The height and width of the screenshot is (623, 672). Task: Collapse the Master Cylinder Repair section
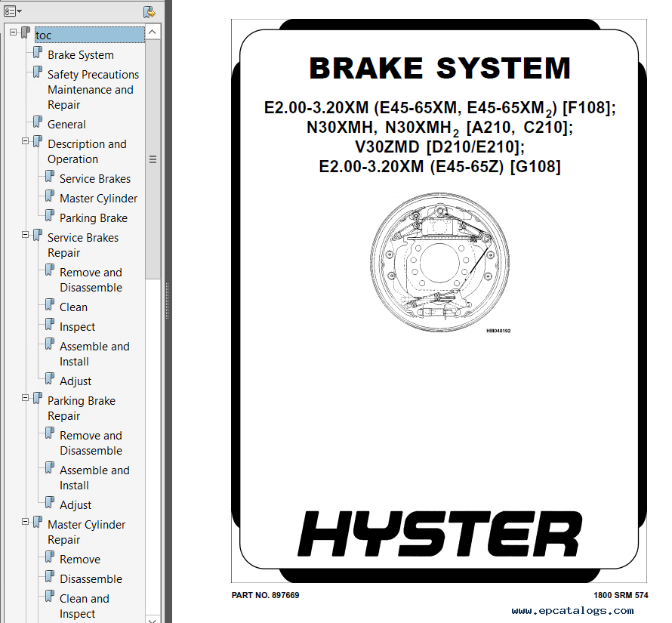[x=25, y=522]
